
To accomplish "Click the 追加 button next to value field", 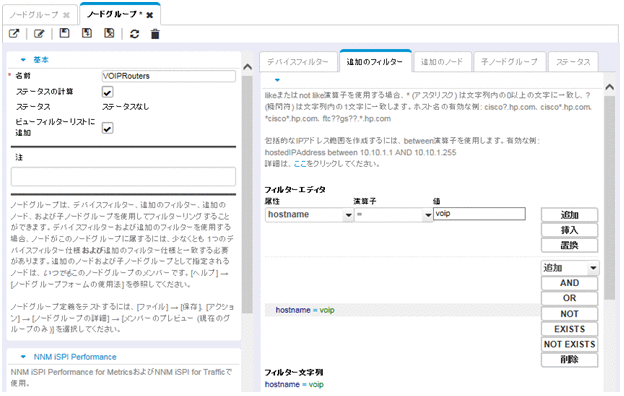I will click(569, 215).
